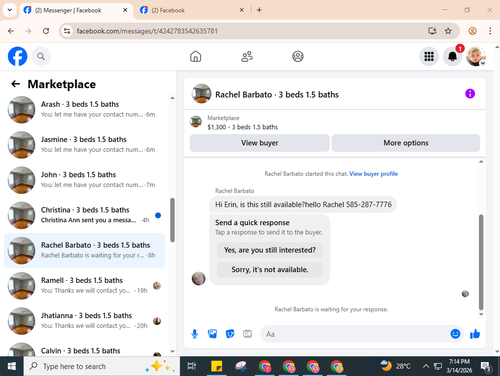Open the account profile picture menu
This screenshot has height=376, width=500.
click(476, 56)
